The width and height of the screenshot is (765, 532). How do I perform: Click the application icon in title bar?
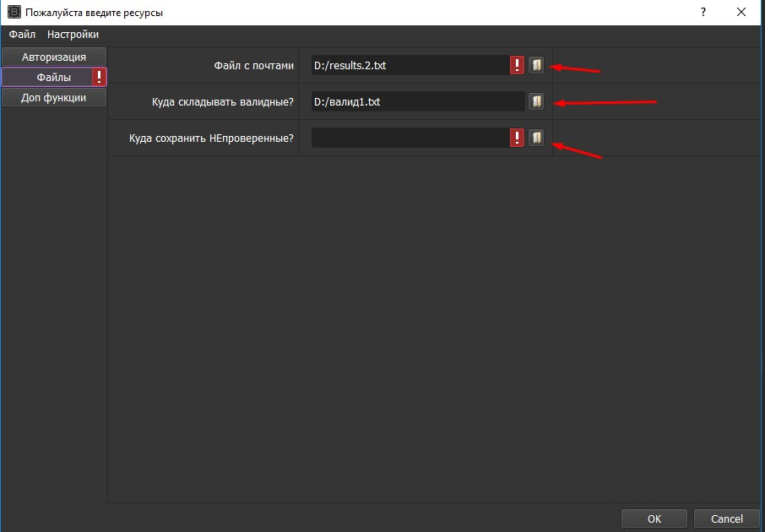pos(14,13)
